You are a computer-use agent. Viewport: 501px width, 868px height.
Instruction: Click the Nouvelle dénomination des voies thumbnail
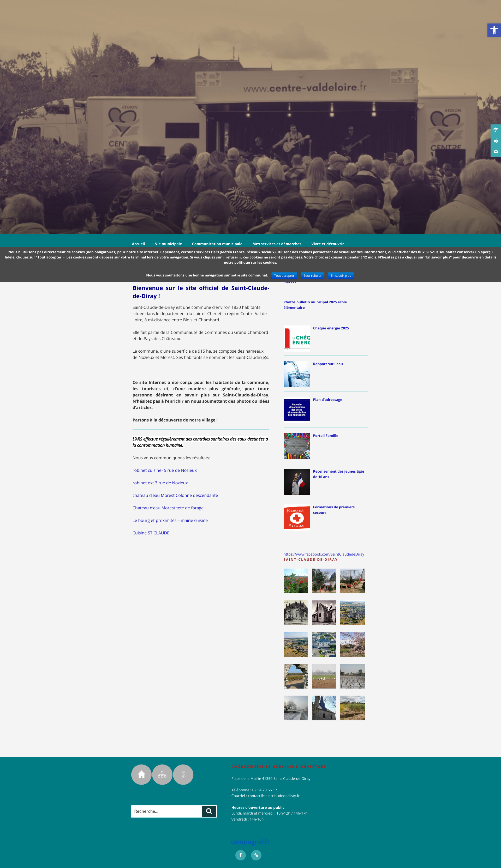[297, 410]
